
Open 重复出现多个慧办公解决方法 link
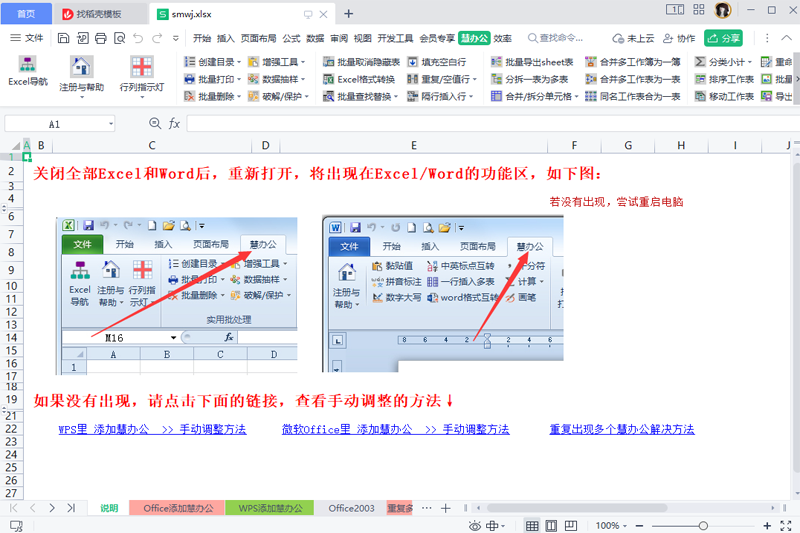(x=621, y=429)
